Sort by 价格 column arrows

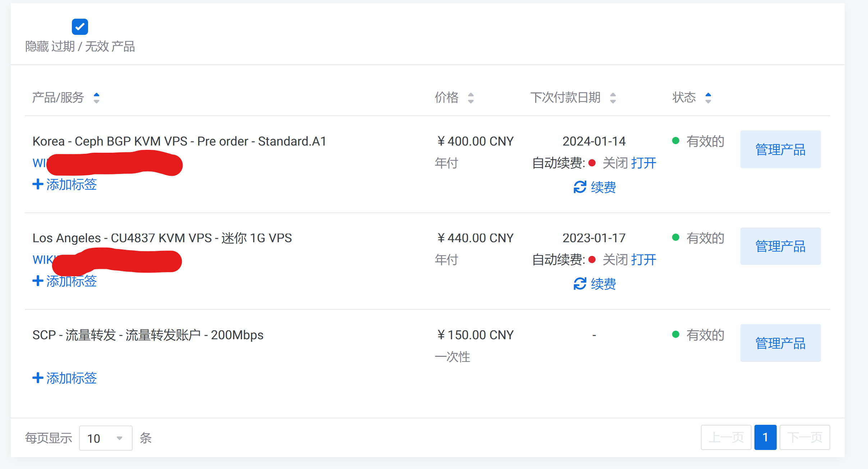tap(471, 98)
